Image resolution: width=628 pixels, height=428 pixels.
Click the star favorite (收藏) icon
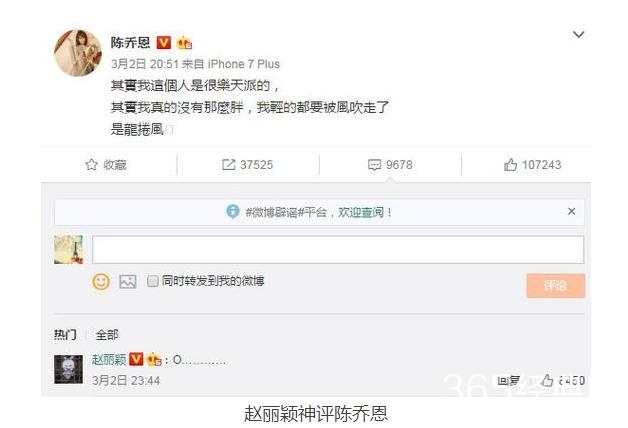(x=91, y=165)
